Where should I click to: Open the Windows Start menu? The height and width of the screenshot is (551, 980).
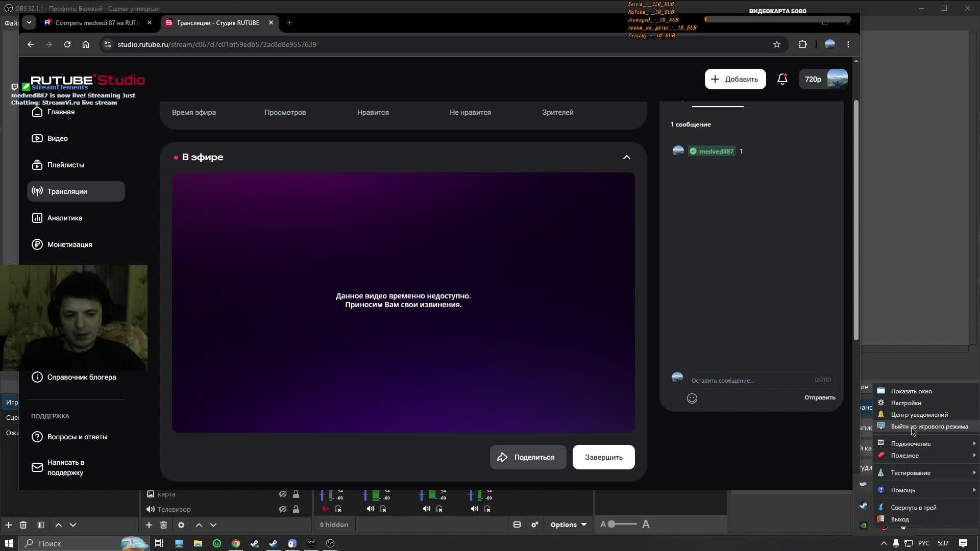click(9, 543)
